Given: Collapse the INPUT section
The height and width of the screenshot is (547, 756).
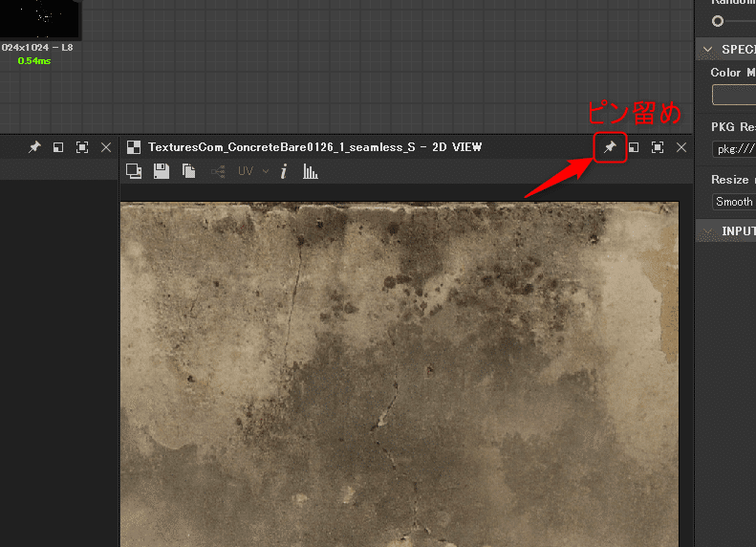Looking at the screenshot, I should point(708,231).
